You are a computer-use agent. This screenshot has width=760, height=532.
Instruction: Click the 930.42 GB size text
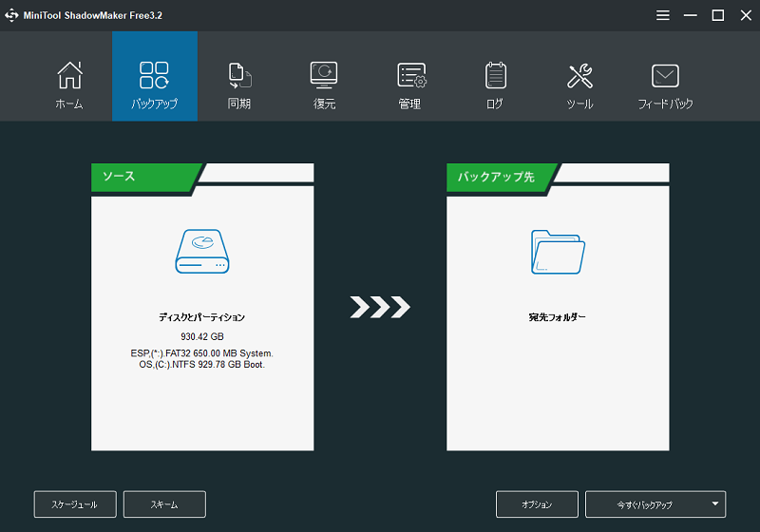coord(202,336)
